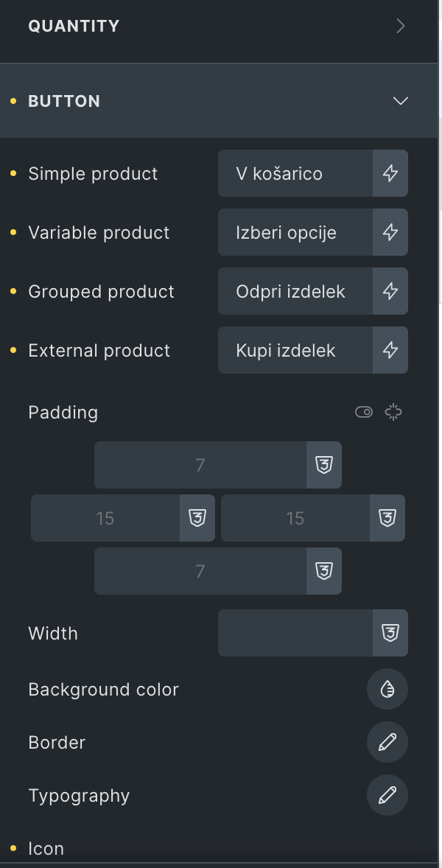The image size is (442, 868).
Task: Edit Typography via pencil icon
Action: pos(387,795)
